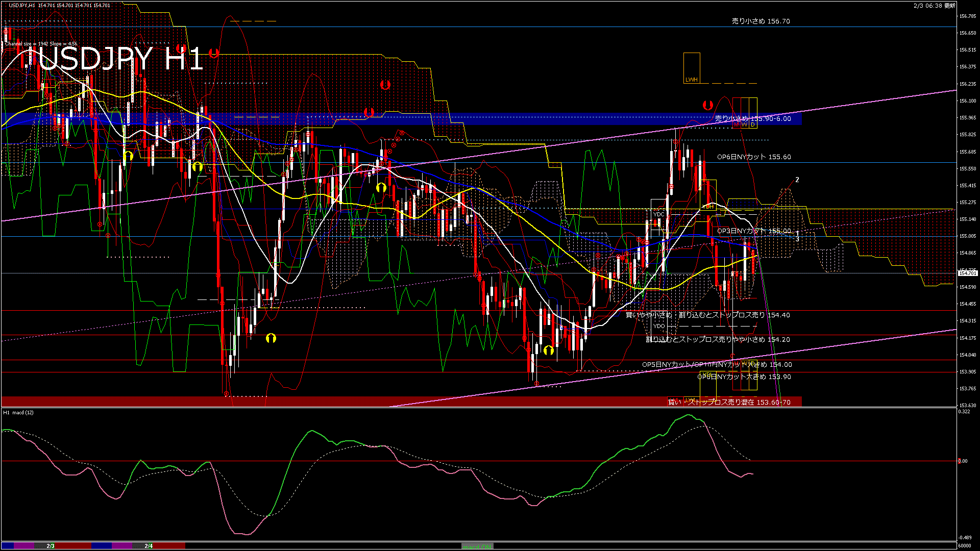Click the OP3日NYカット 155.00 label

click(x=753, y=231)
